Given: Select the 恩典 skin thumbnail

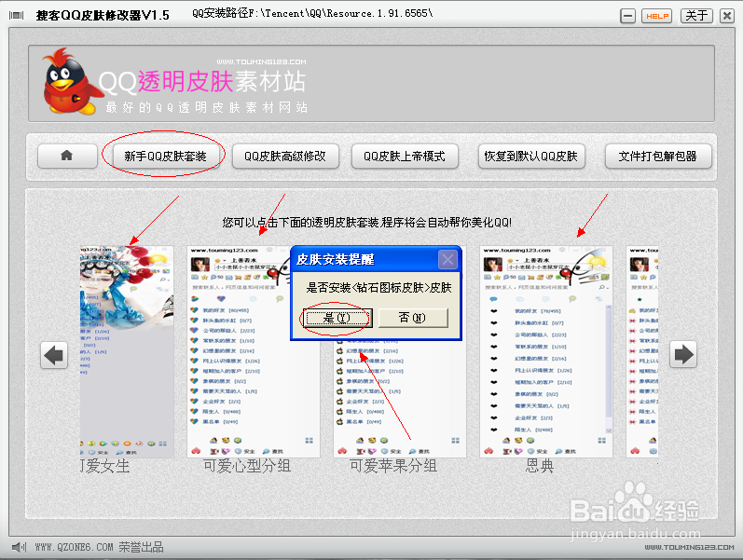Looking at the screenshot, I should coord(546,351).
